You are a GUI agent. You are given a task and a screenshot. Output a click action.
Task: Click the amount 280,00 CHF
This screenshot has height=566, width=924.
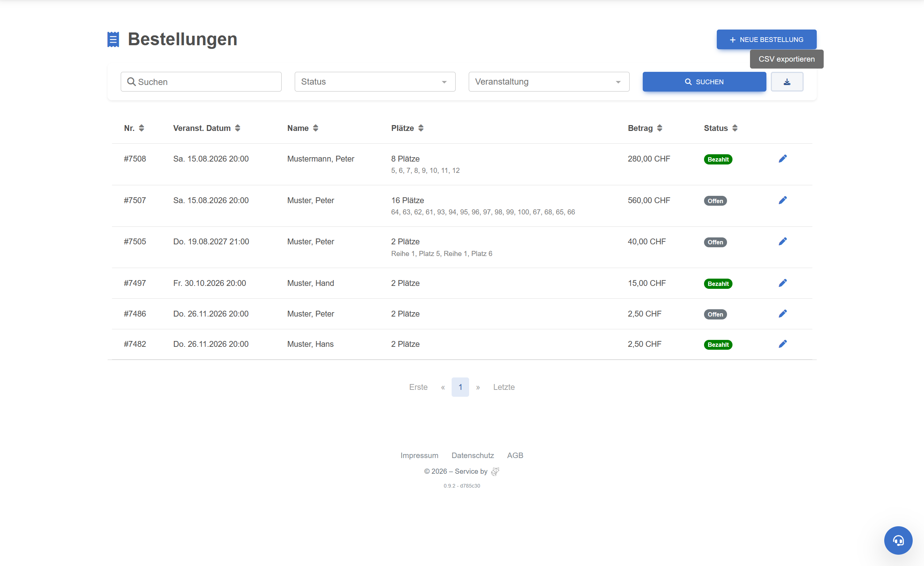649,159
